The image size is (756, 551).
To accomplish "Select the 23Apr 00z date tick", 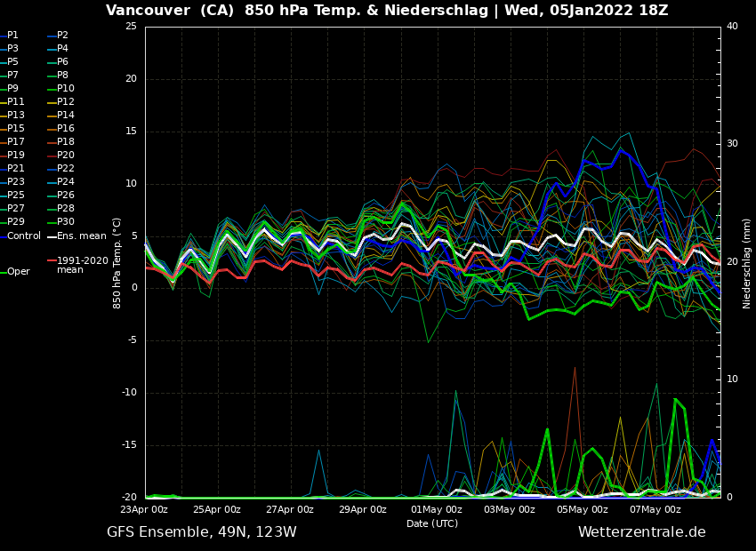I will coord(144,510).
